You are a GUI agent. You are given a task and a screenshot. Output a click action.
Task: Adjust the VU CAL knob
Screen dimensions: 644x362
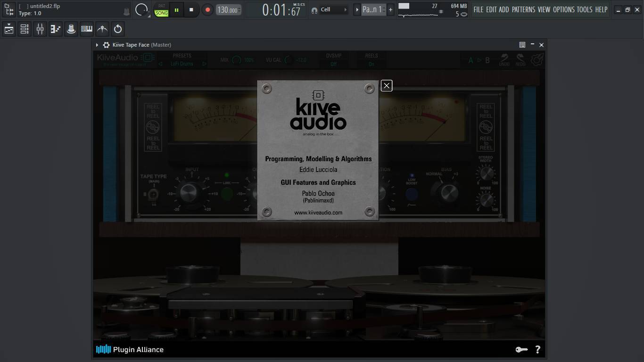click(x=289, y=60)
